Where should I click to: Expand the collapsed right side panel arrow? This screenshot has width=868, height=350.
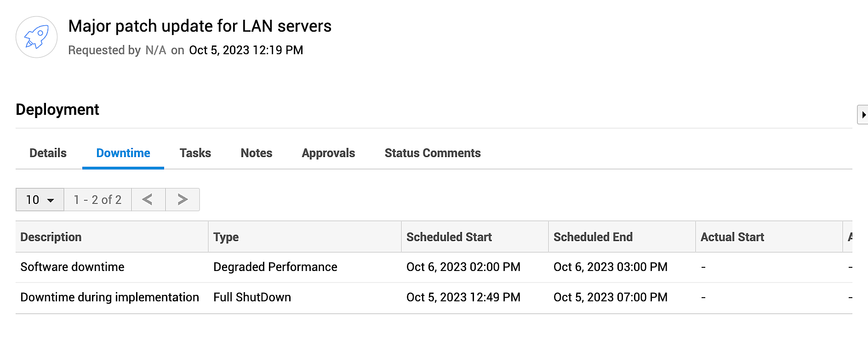click(x=865, y=114)
